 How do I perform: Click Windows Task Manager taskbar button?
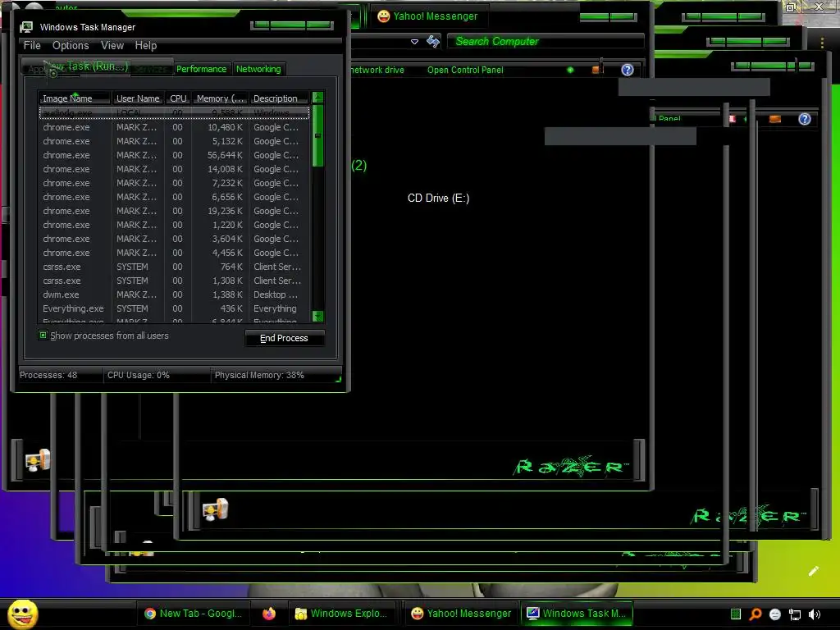coord(577,614)
